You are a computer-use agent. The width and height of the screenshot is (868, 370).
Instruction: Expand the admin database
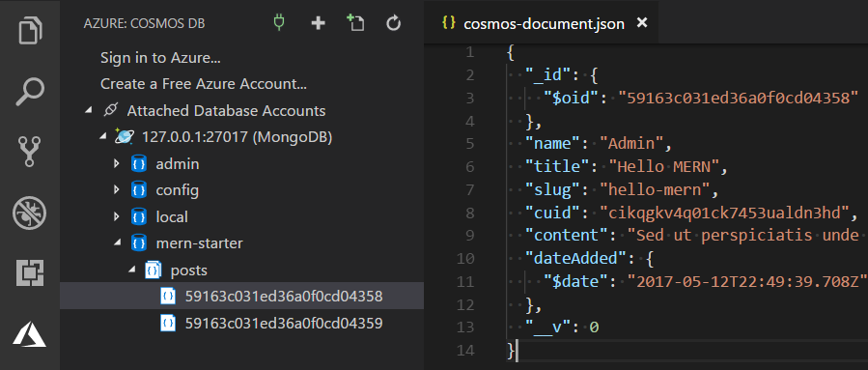pos(116,163)
